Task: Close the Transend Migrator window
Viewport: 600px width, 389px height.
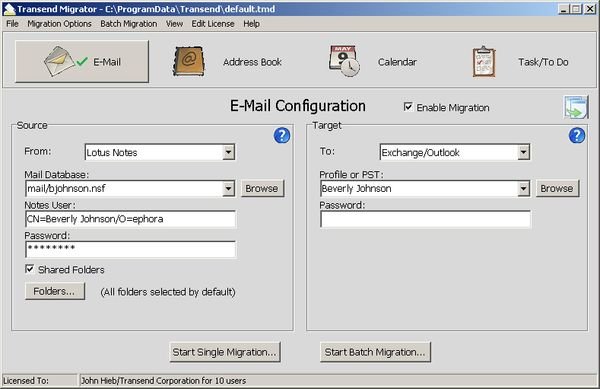Action: pyautogui.click(x=590, y=9)
